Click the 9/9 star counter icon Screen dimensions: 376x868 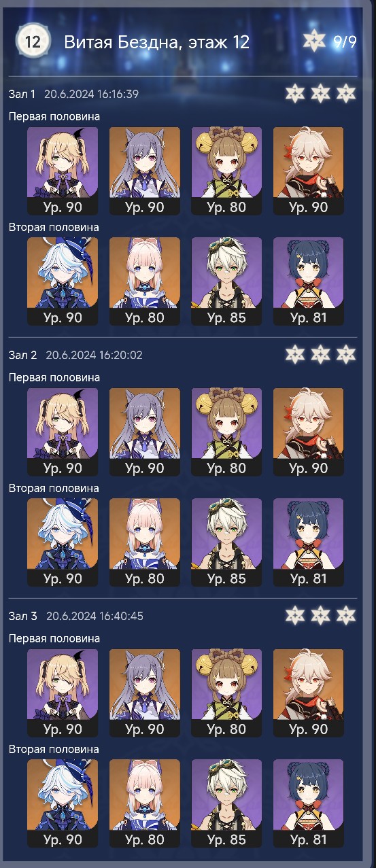pyautogui.click(x=315, y=41)
